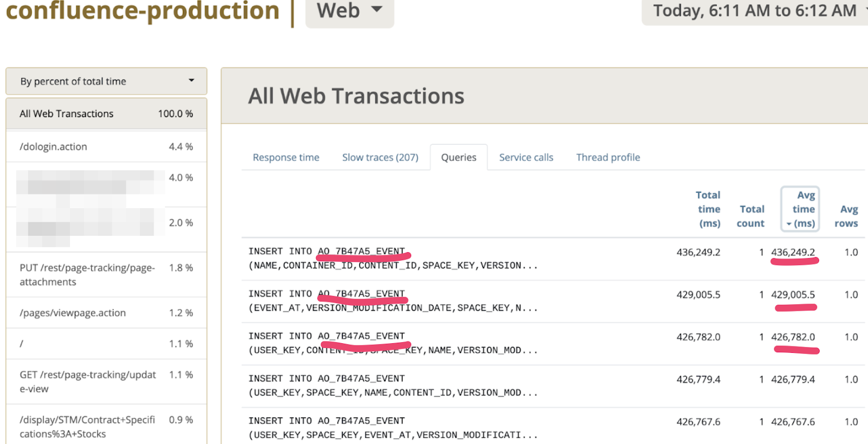Click the confluence-production application title

[143, 11]
